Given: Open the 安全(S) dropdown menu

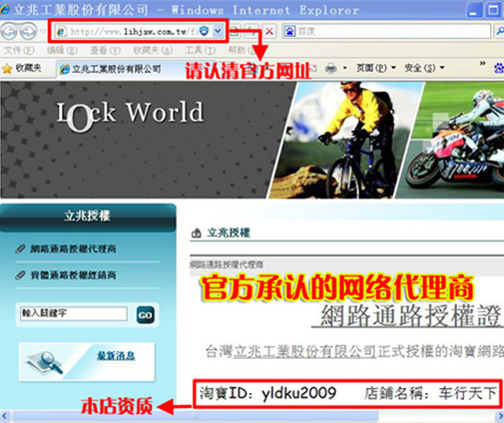Looking at the screenshot, I should coord(424,68).
